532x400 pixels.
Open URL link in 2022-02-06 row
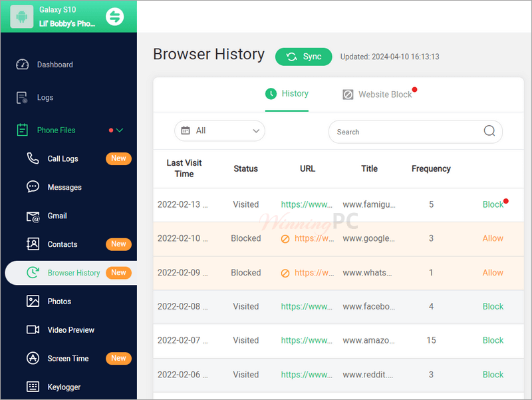[307, 375]
